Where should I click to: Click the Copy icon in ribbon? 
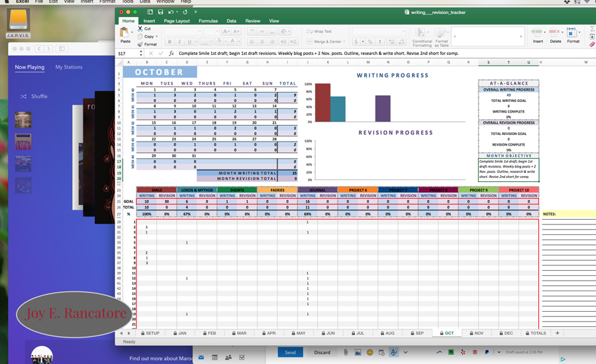(x=140, y=36)
